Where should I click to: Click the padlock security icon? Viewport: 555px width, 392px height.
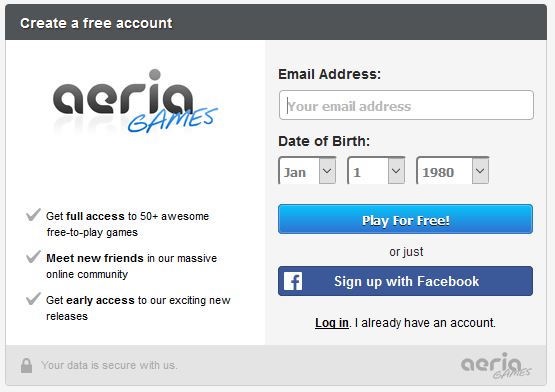click(26, 365)
